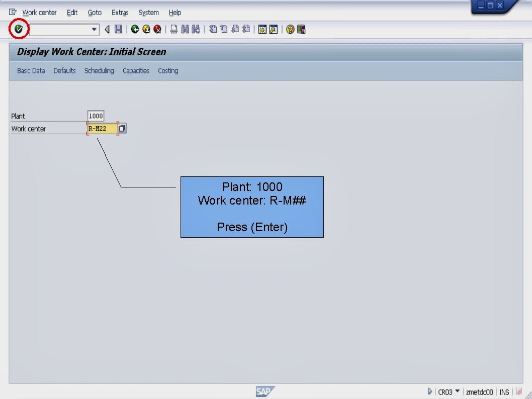Click the Help question mark icon
The height and width of the screenshot is (399, 532).
pos(290,29)
